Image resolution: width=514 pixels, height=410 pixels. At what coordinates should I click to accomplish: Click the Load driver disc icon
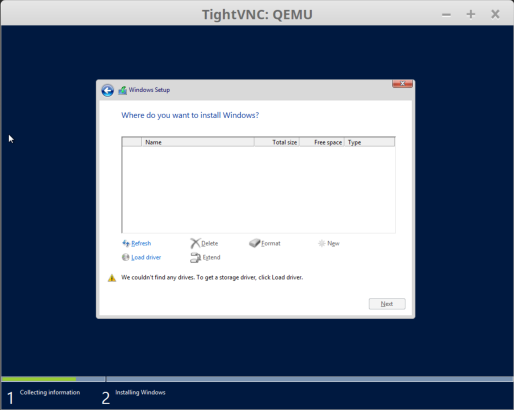tap(125, 257)
